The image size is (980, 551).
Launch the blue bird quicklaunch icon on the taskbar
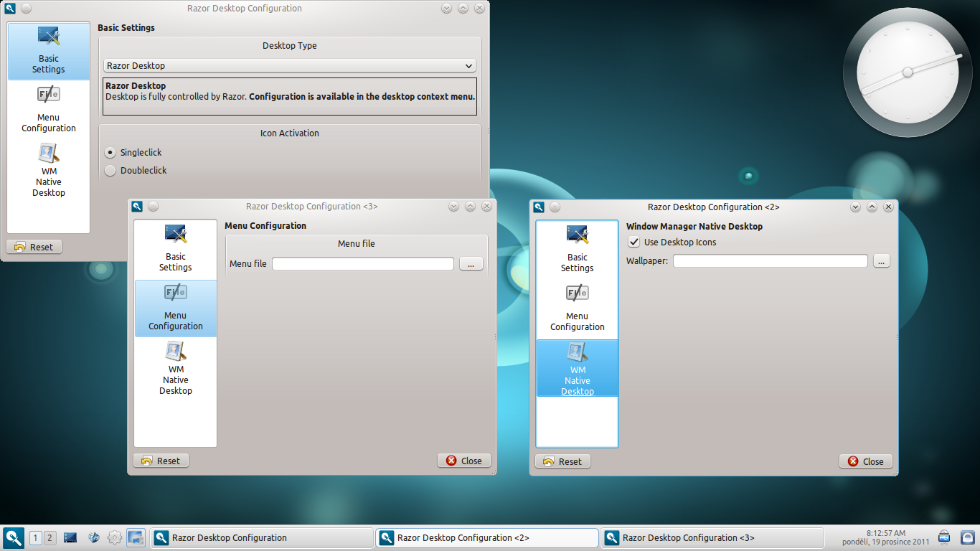93,537
